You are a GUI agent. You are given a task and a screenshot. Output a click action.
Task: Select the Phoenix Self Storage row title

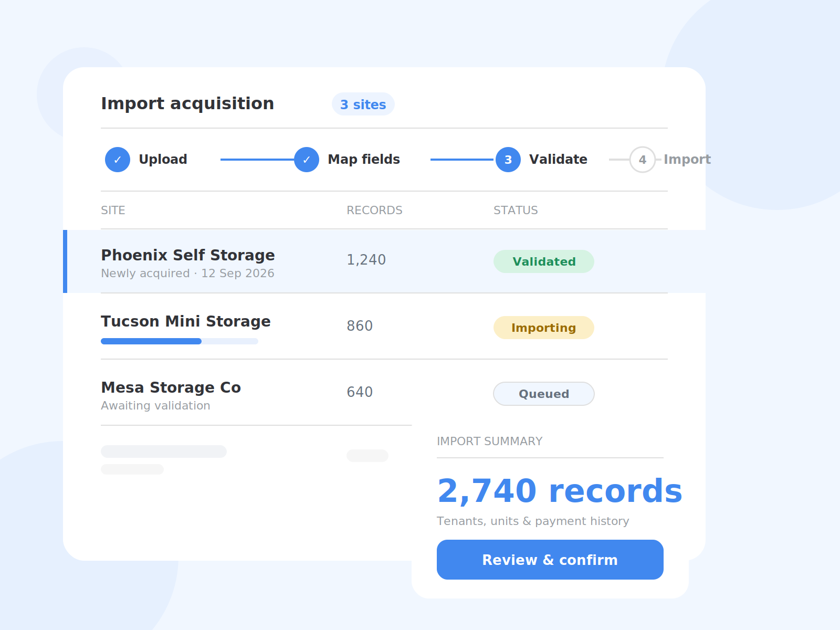tap(188, 255)
